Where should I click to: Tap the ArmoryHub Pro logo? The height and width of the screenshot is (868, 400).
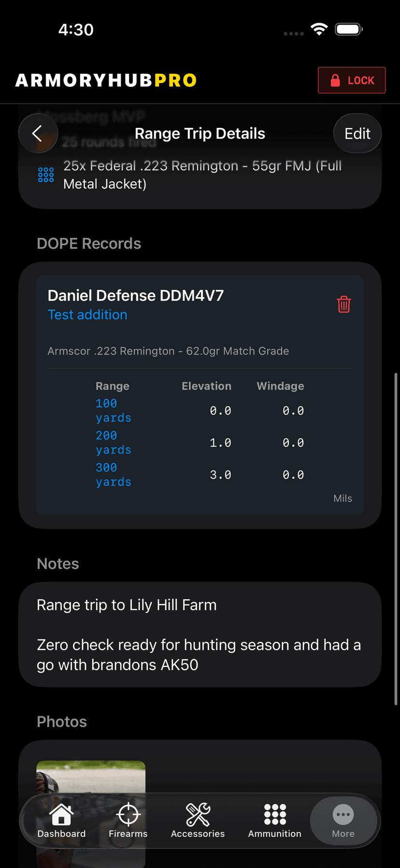pyautogui.click(x=106, y=81)
